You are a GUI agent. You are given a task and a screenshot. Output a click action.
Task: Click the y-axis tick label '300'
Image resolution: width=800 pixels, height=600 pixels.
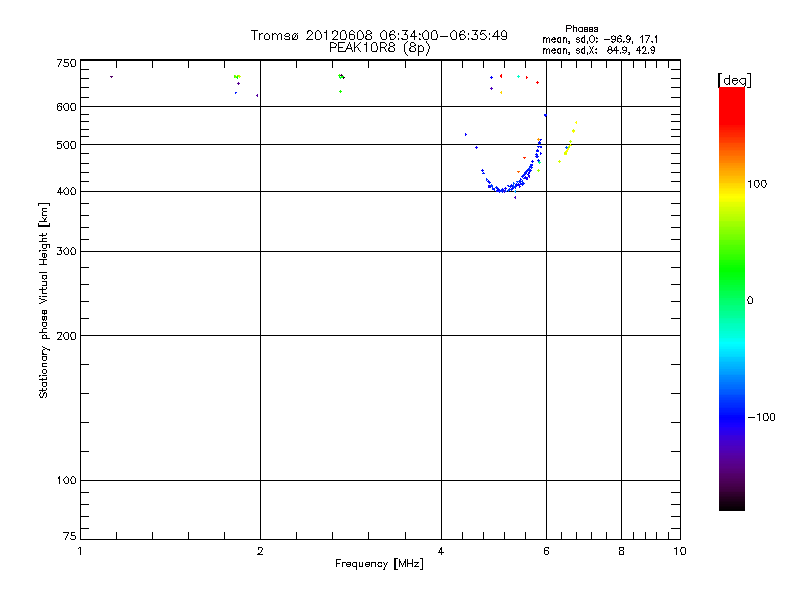[x=66, y=252]
